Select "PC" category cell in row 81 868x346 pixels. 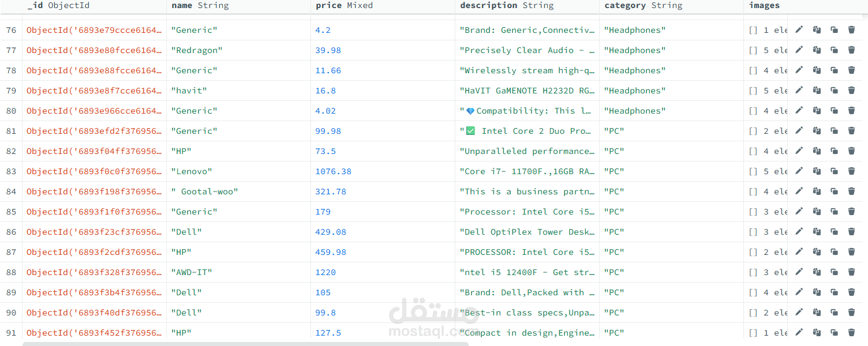614,131
